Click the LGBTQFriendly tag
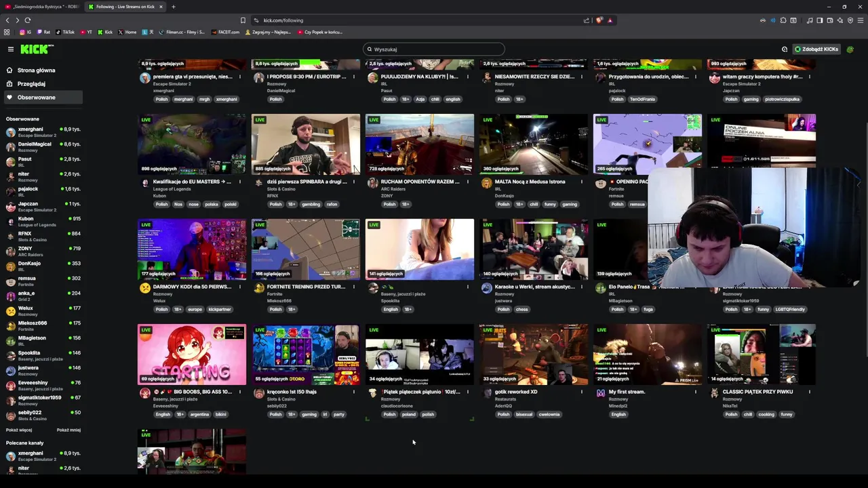Viewport: 868px width, 488px height. pos(790,309)
